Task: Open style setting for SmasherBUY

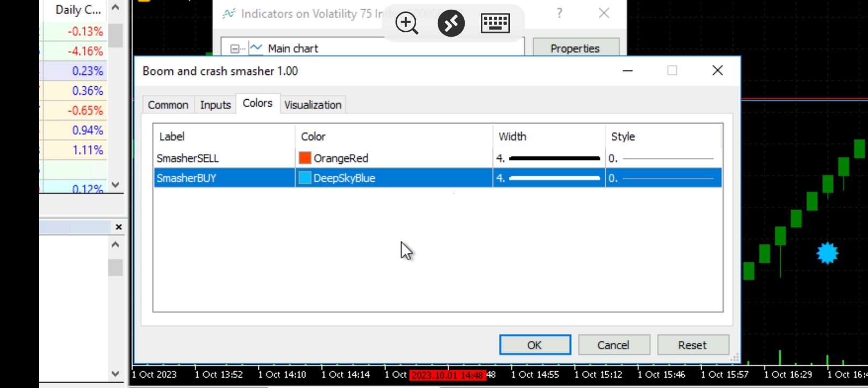Action: (663, 178)
